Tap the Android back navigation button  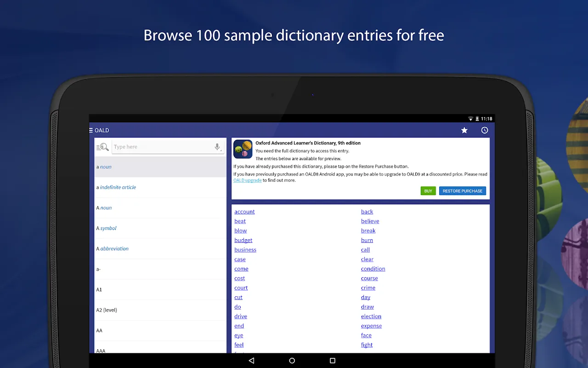tap(251, 361)
